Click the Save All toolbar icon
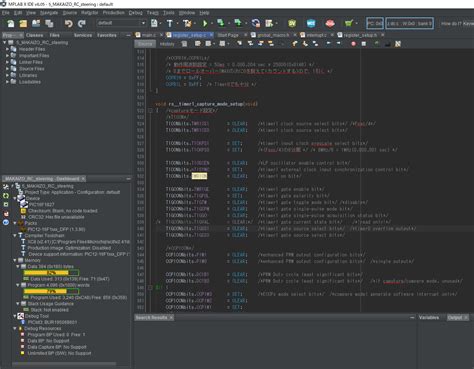Viewport: 474px width, 369px height. [x=49, y=23]
